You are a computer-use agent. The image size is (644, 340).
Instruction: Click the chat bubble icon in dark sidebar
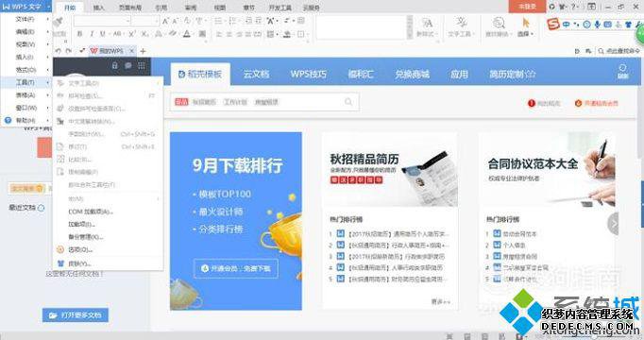(x=128, y=65)
